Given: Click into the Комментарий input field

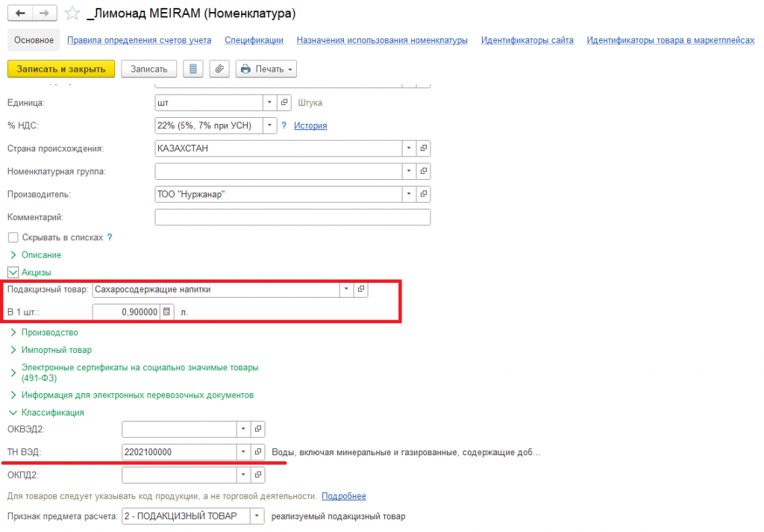Looking at the screenshot, I should pos(292,217).
